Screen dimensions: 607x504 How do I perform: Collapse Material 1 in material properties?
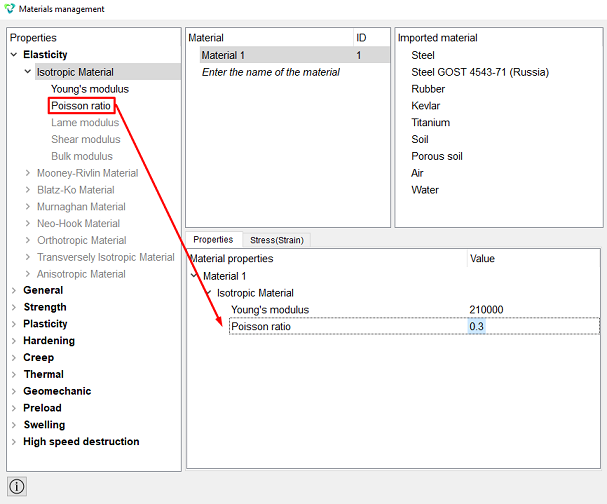[x=194, y=276]
